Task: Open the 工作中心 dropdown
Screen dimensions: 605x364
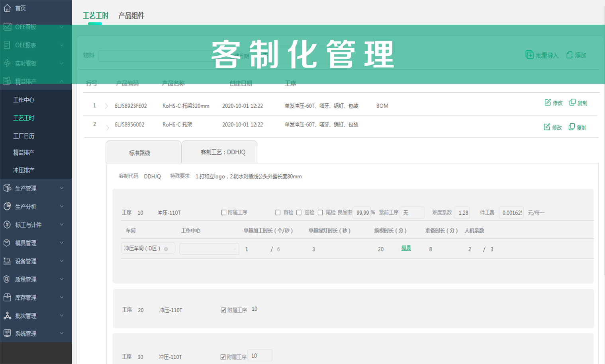Action: coord(209,248)
